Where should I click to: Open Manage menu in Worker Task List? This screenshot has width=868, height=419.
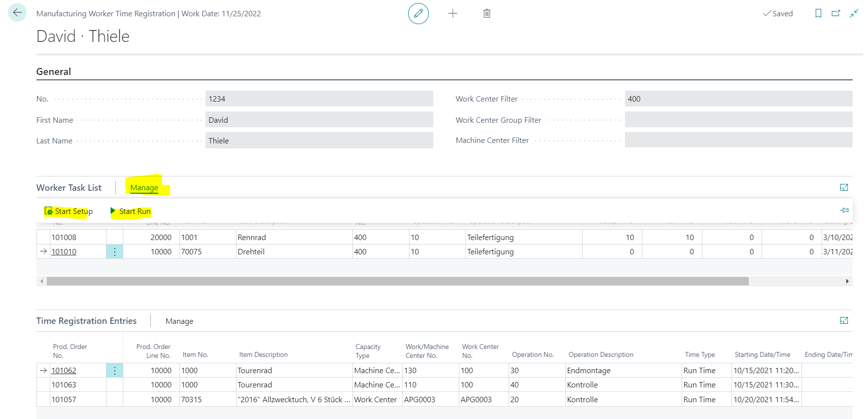click(x=144, y=188)
